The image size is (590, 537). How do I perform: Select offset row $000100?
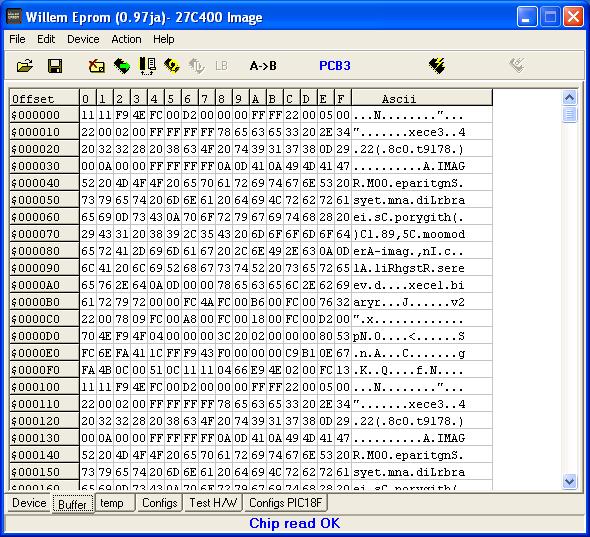[x=44, y=387]
